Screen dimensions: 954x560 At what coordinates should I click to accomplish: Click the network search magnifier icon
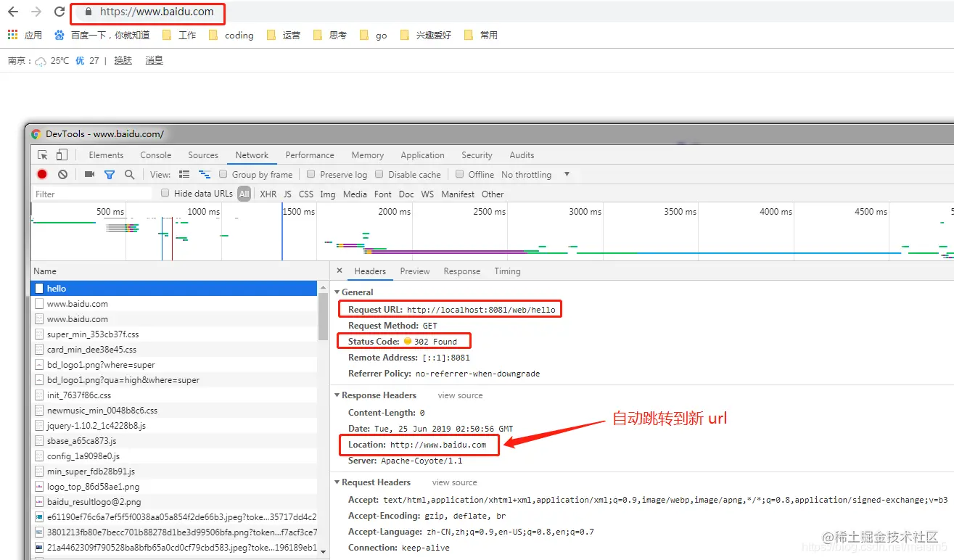pyautogui.click(x=129, y=175)
